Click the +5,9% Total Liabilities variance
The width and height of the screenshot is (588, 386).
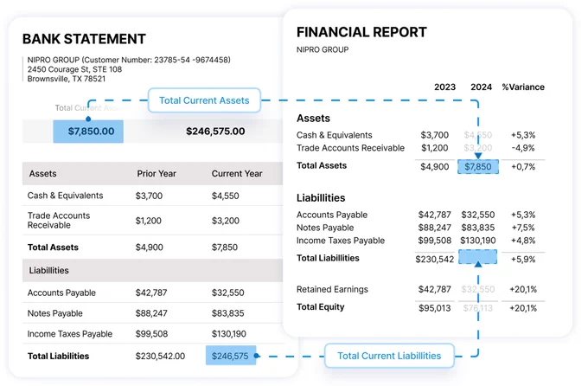click(523, 259)
